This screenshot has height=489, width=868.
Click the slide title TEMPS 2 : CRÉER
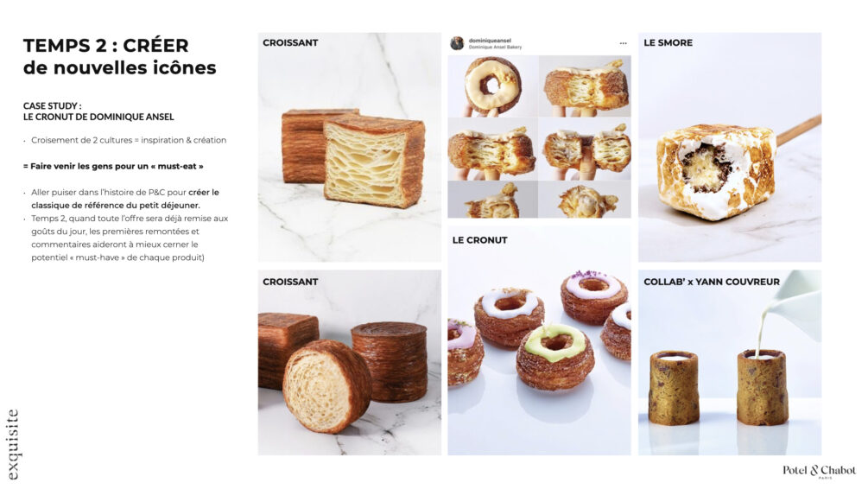coord(105,46)
